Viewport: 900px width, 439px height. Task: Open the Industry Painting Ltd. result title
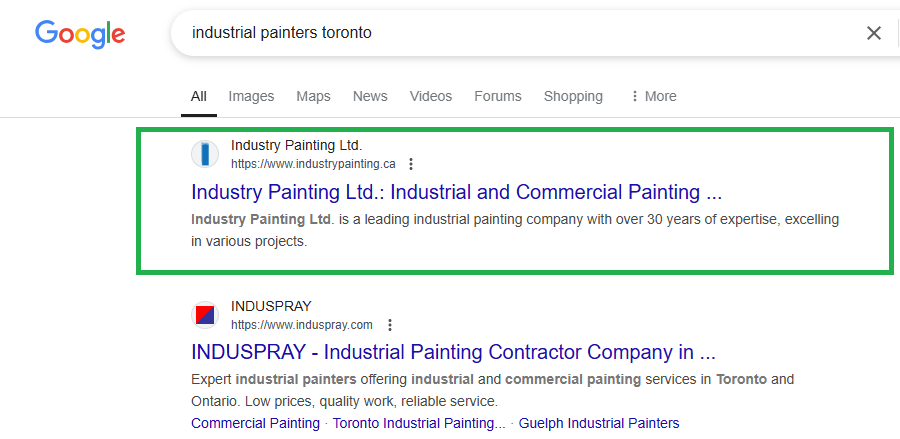(x=456, y=192)
